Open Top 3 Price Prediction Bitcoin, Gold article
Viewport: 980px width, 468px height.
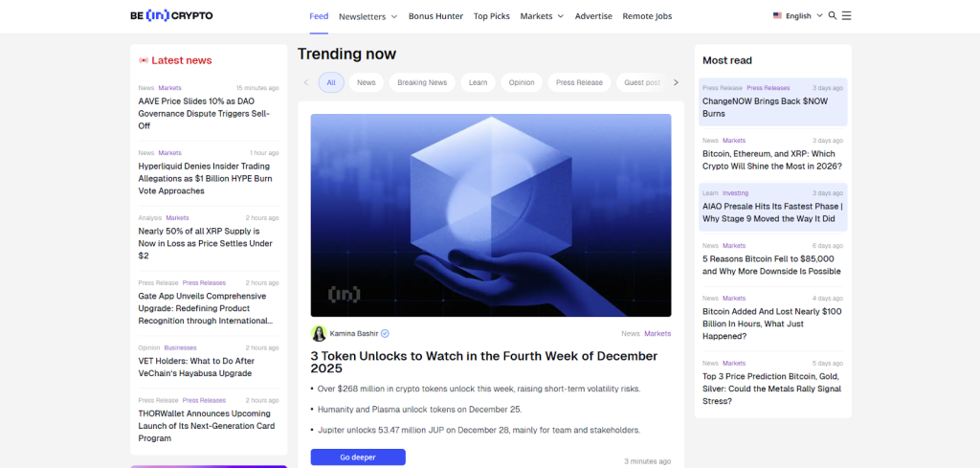[771, 389]
